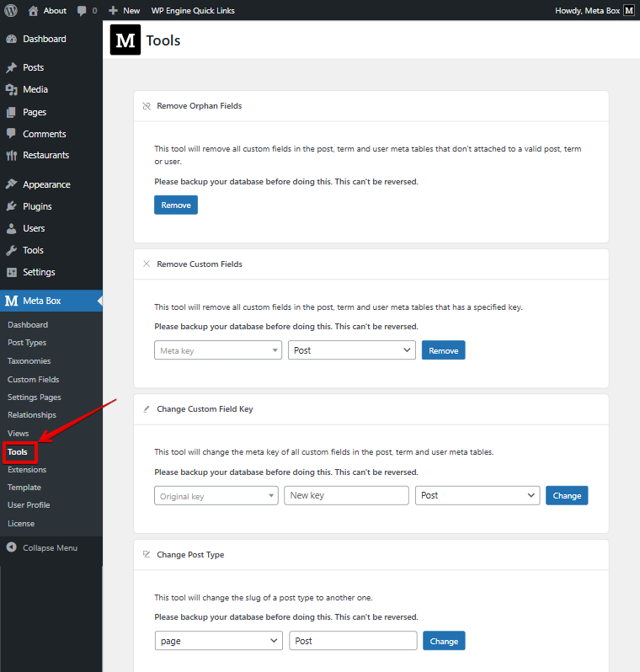Viewport: 640px width, 672px height.
Task: Click the Pages icon in sidebar
Action: click(x=12, y=112)
